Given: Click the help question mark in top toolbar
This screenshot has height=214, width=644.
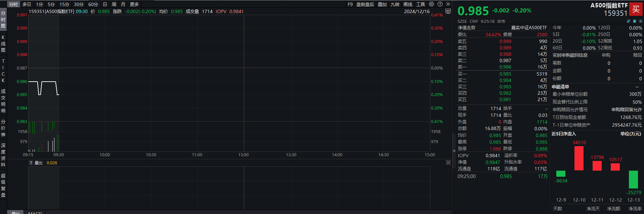Looking at the screenshot, I should 440,4.
